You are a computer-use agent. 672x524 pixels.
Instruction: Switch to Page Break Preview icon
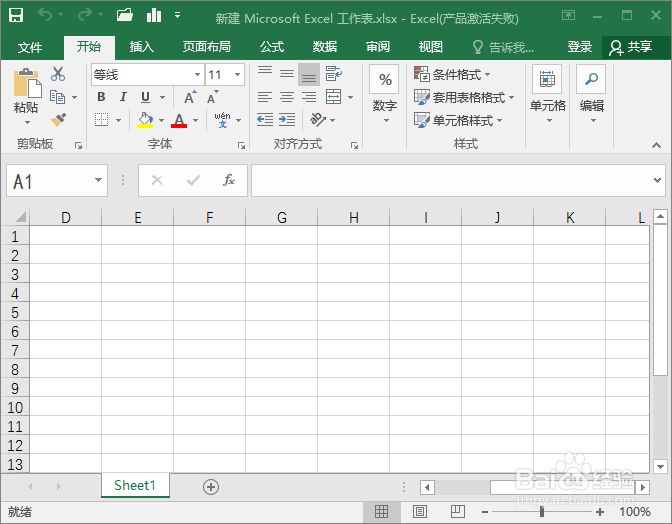[458, 511]
